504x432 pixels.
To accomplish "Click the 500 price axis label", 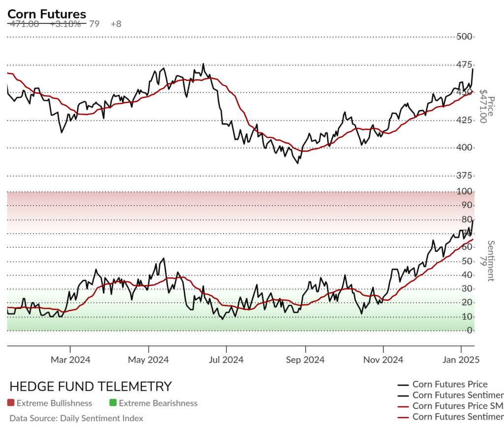I will coord(464,36).
